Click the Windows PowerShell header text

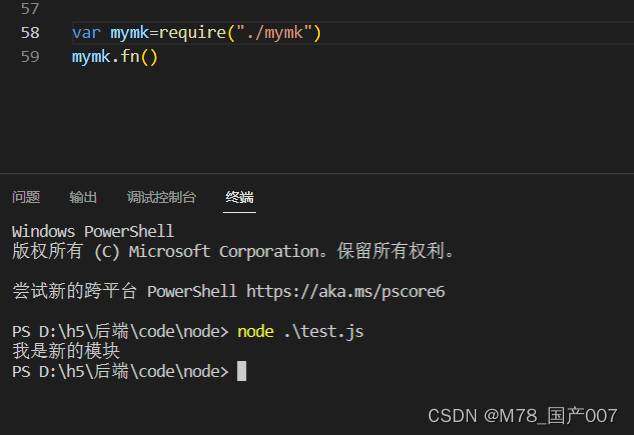[93, 232]
